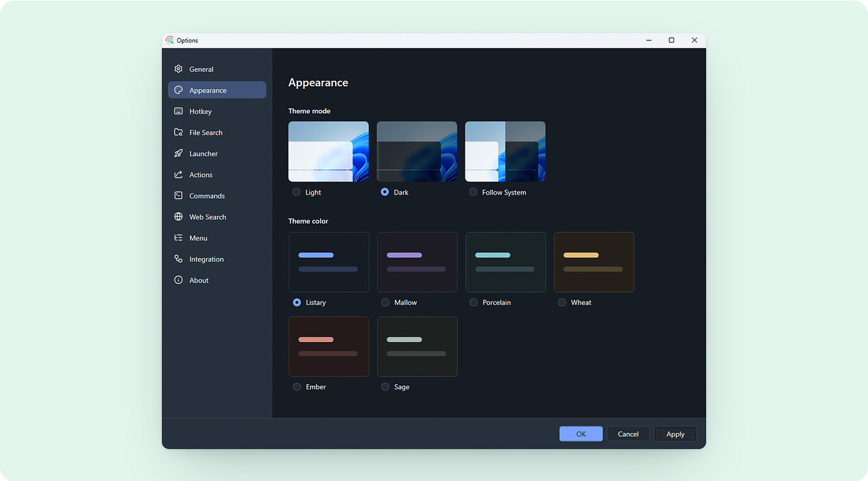Select the Follow System radio button
Screen dimensions: 868x481
[473, 192]
